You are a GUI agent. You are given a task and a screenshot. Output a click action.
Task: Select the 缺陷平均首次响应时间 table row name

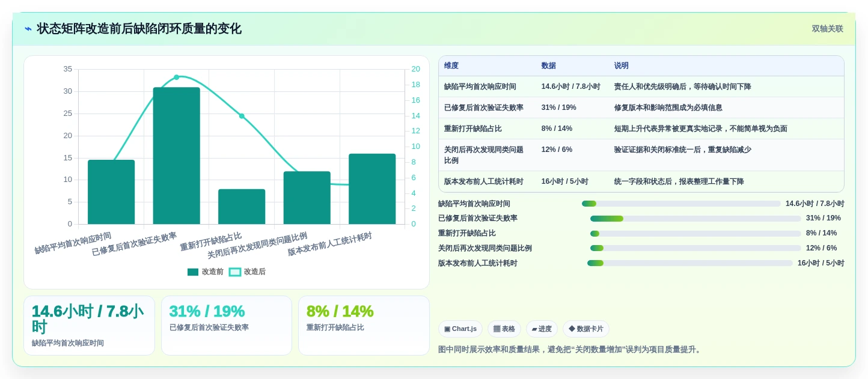(480, 87)
